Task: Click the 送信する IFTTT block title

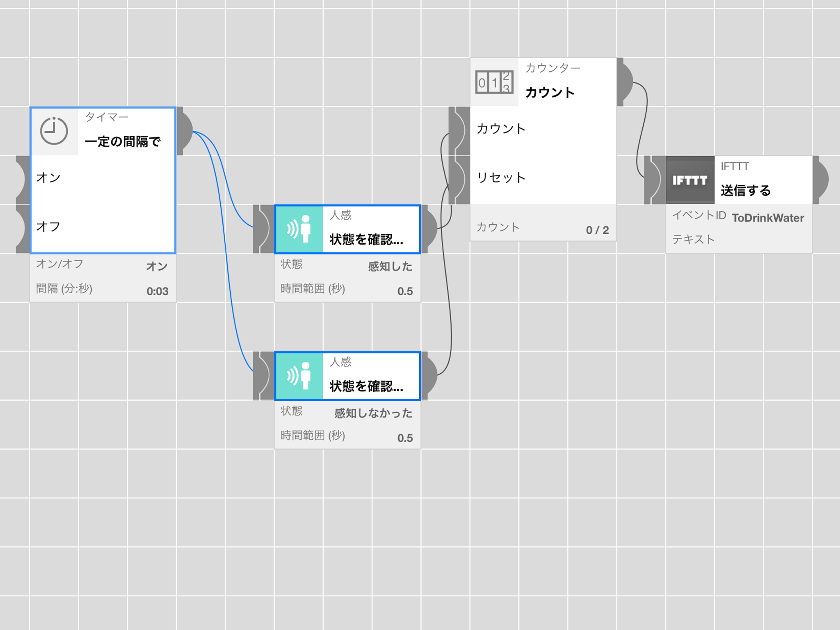Action: click(746, 190)
